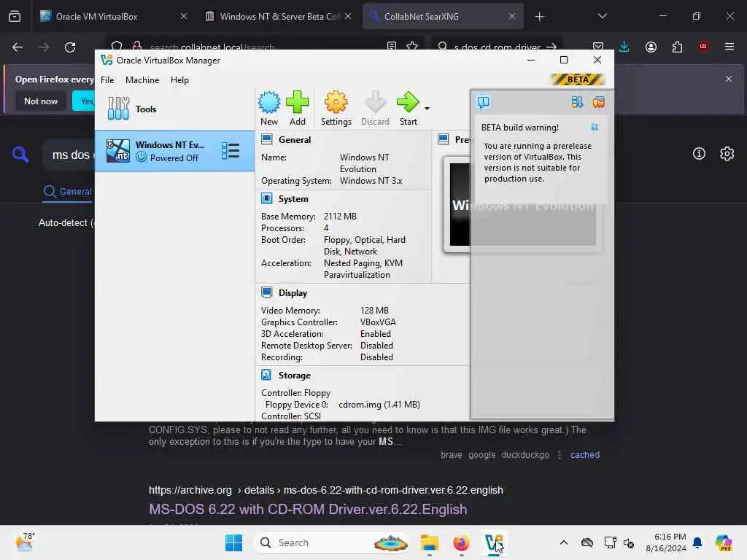
Task: Click the BETA badge in VirtualBox Manager
Action: (578, 79)
